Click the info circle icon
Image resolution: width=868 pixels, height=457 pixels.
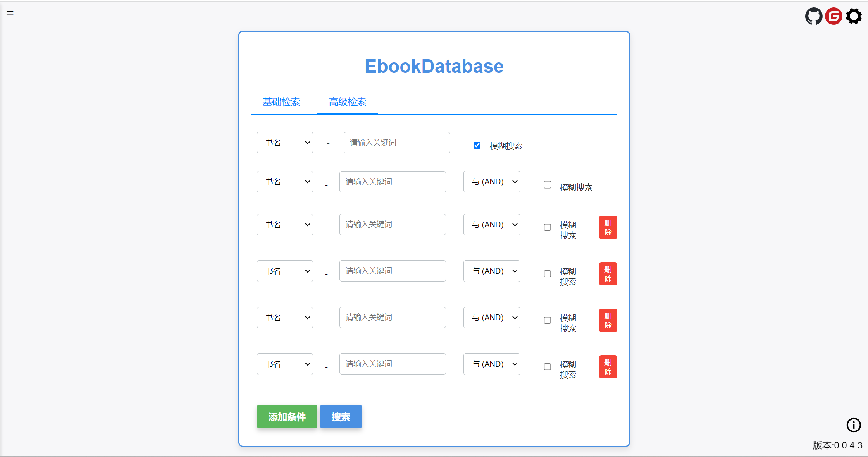(854, 425)
